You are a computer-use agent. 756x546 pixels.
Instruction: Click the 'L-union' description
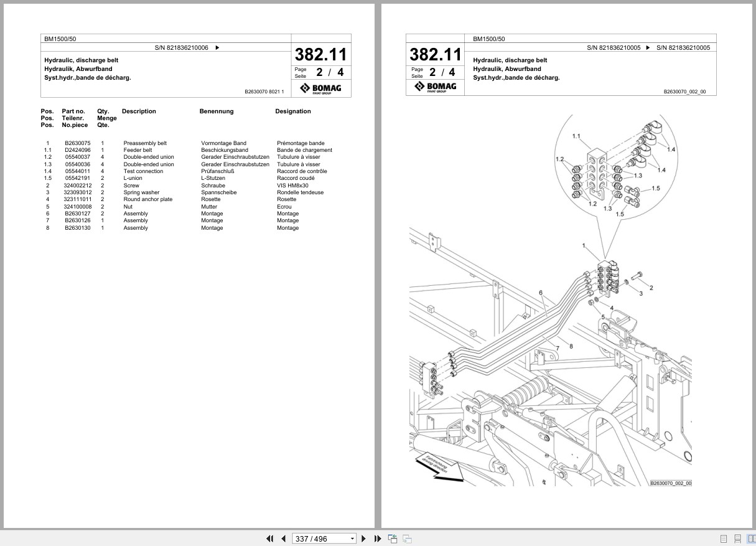click(x=133, y=178)
